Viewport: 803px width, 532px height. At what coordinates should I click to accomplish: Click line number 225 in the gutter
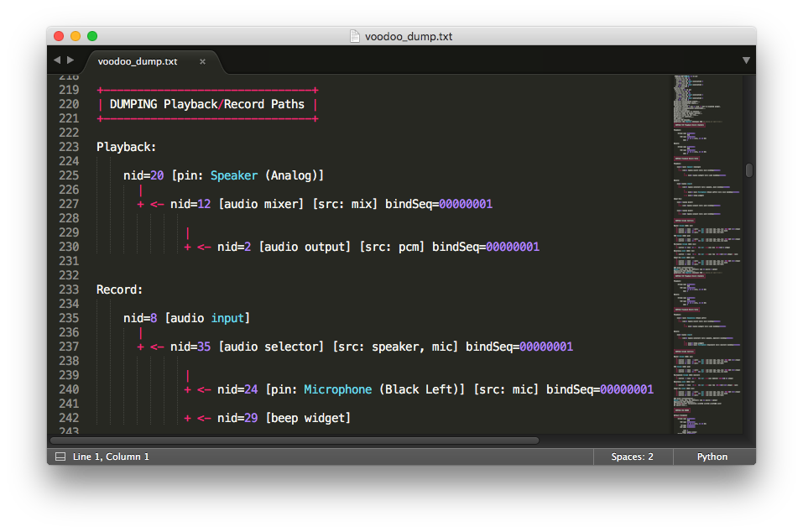69,175
